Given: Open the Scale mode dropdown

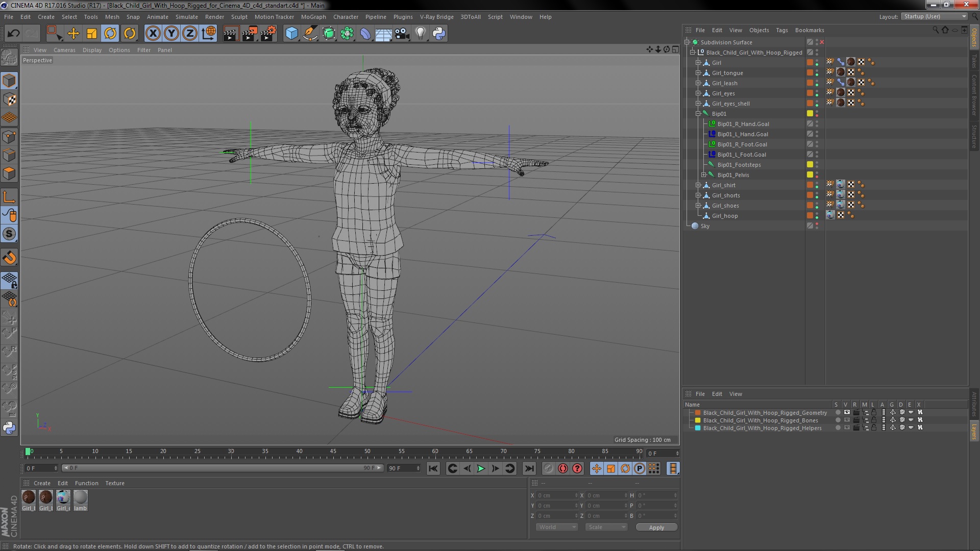Looking at the screenshot, I should pyautogui.click(x=606, y=528).
